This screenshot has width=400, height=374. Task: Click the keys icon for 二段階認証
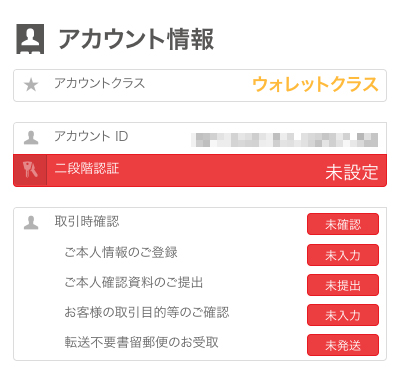pyautogui.click(x=30, y=170)
